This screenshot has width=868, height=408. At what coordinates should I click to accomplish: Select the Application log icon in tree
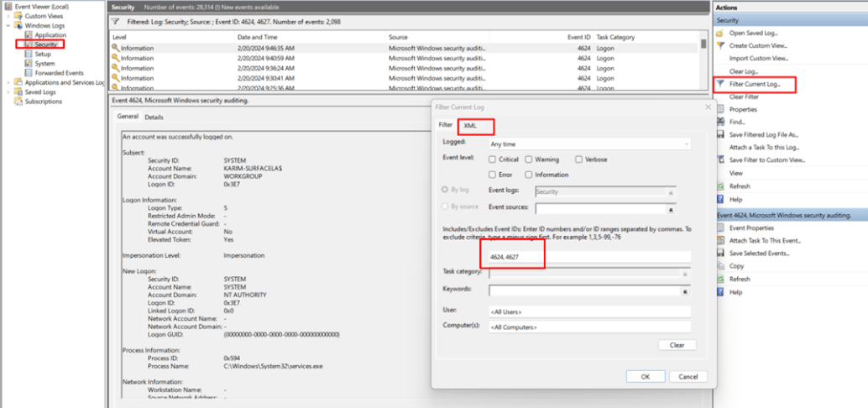point(28,35)
